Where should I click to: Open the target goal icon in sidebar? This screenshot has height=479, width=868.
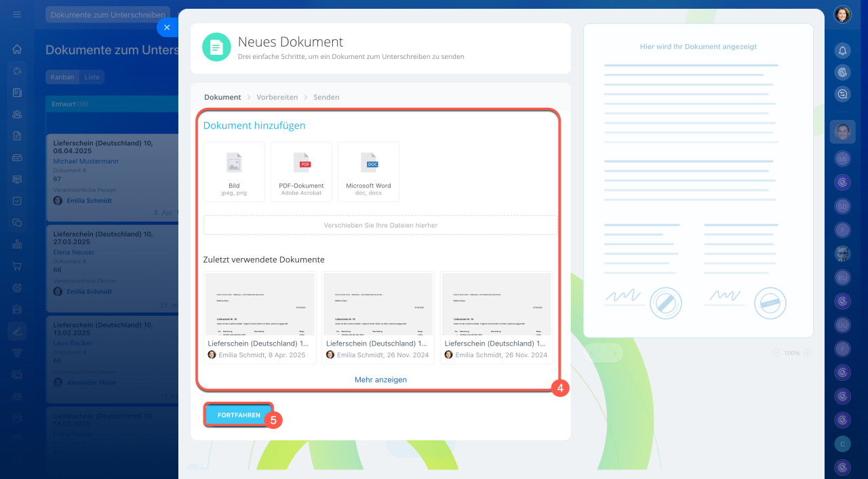(17, 287)
